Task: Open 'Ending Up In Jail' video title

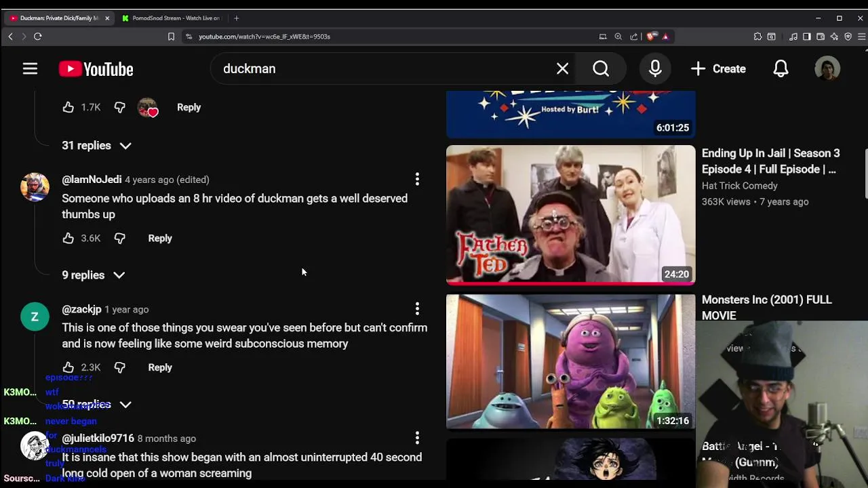Action: (x=771, y=161)
